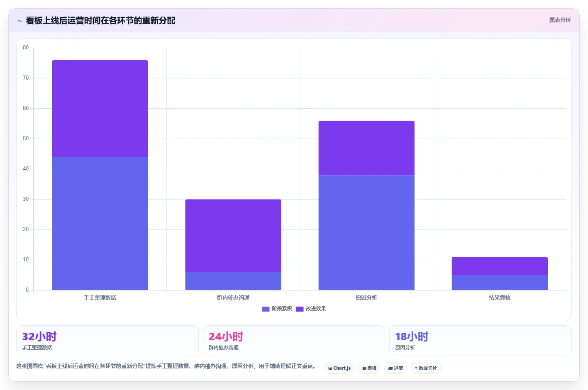Image resolution: width=588 pixels, height=390 pixels.
Task: Click the 进度 tag pill
Action: [x=395, y=368]
